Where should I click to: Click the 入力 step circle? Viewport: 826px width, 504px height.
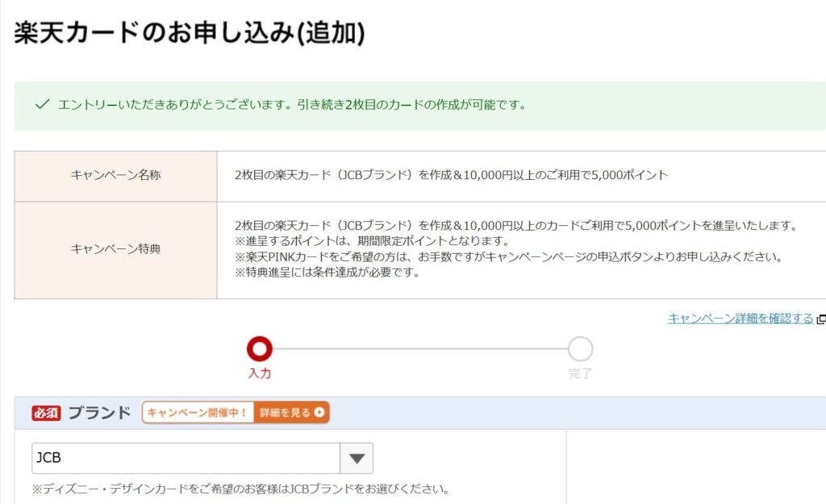coord(260,349)
